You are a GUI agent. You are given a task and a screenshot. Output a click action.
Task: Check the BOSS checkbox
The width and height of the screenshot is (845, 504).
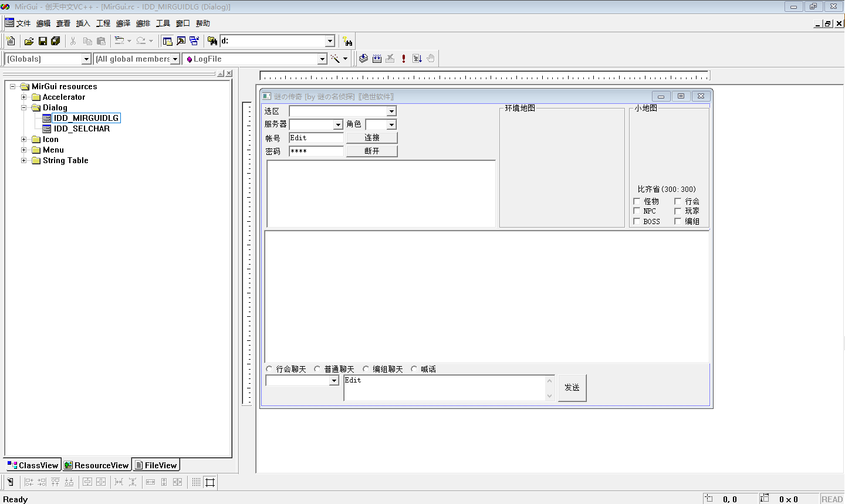(637, 221)
